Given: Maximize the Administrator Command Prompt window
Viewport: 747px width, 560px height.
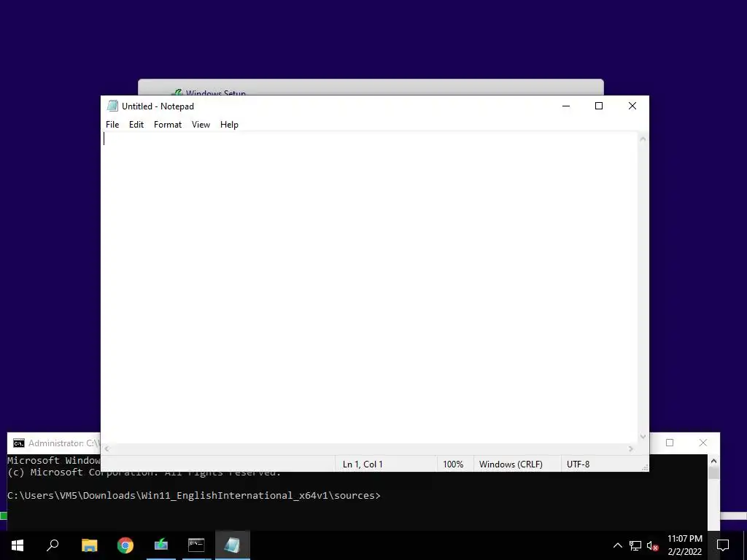Looking at the screenshot, I should coord(670,443).
